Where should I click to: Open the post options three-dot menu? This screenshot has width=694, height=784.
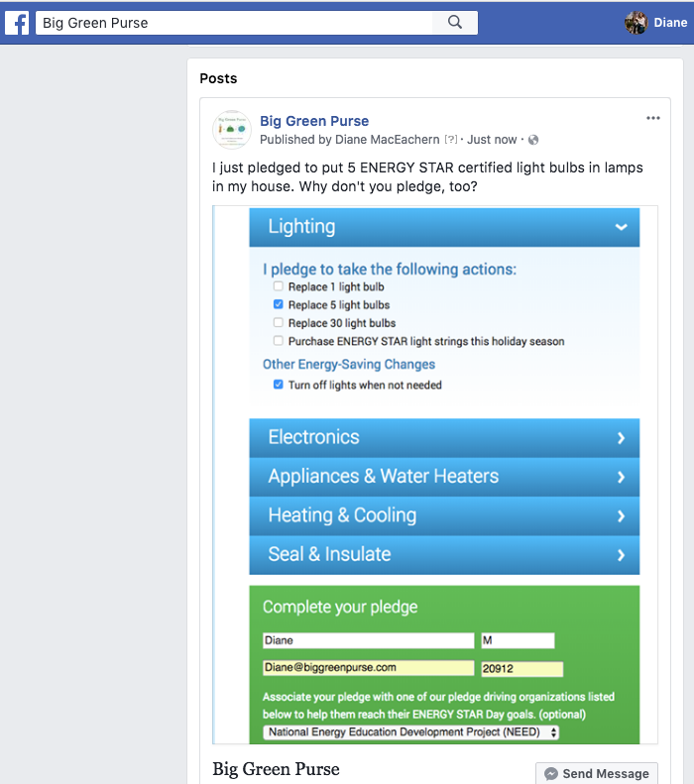pos(653,119)
